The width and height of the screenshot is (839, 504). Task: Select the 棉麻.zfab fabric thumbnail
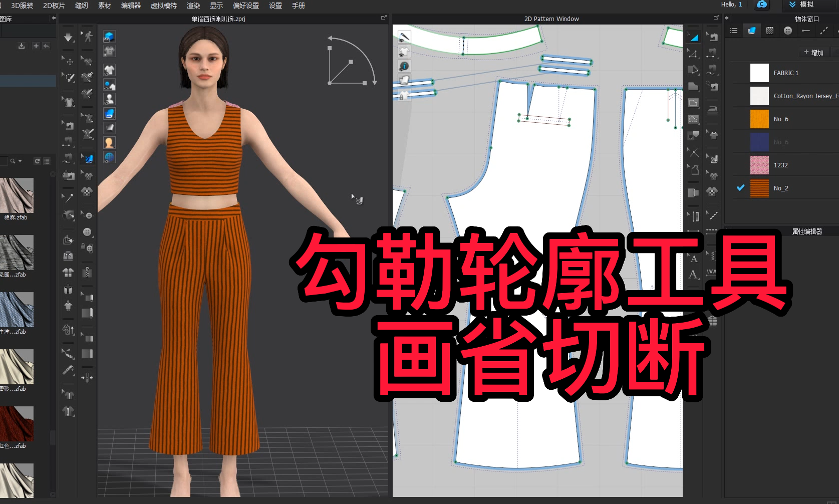pyautogui.click(x=17, y=195)
